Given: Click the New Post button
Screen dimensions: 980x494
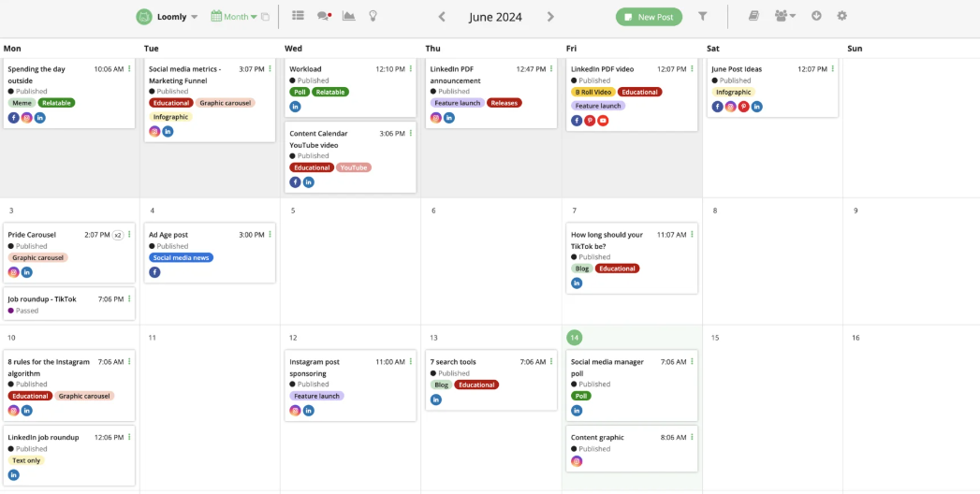Looking at the screenshot, I should point(649,17).
